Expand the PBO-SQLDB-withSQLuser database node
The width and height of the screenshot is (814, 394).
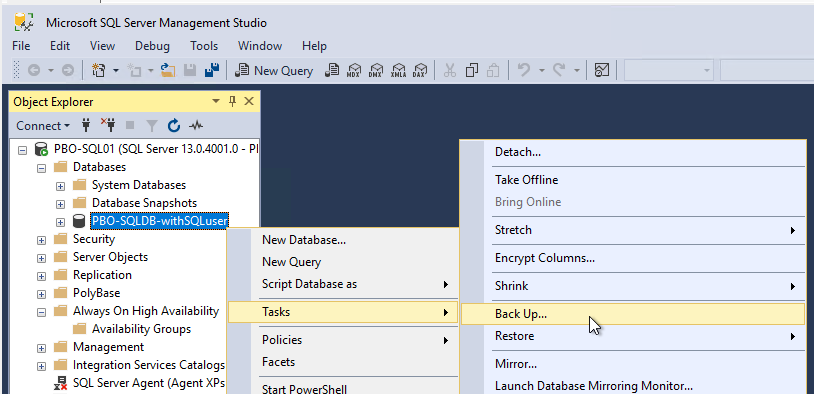[x=60, y=222]
